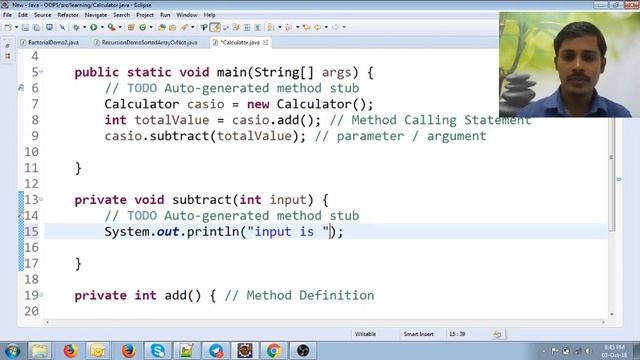Click the overview ruler annotation marker

(x=619, y=179)
